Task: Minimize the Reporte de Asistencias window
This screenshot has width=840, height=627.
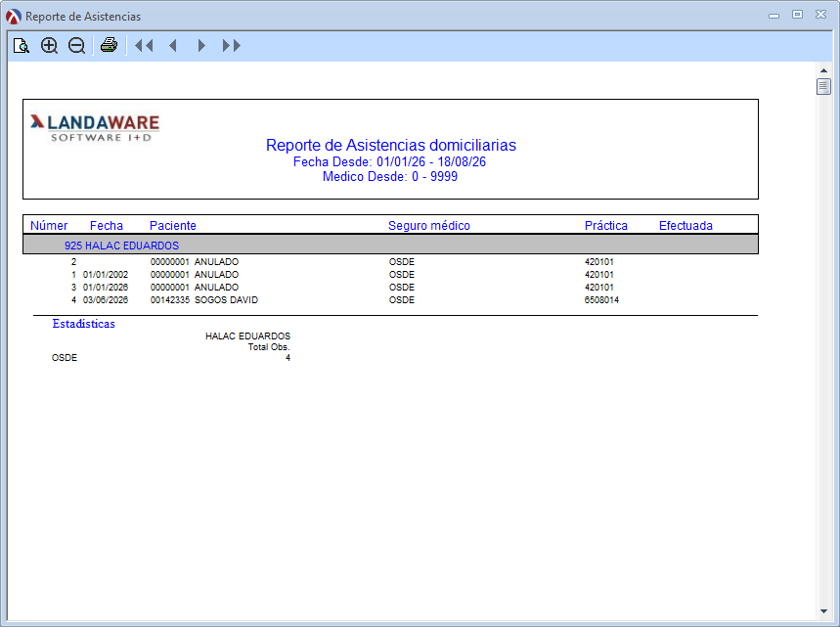Action: click(774, 16)
